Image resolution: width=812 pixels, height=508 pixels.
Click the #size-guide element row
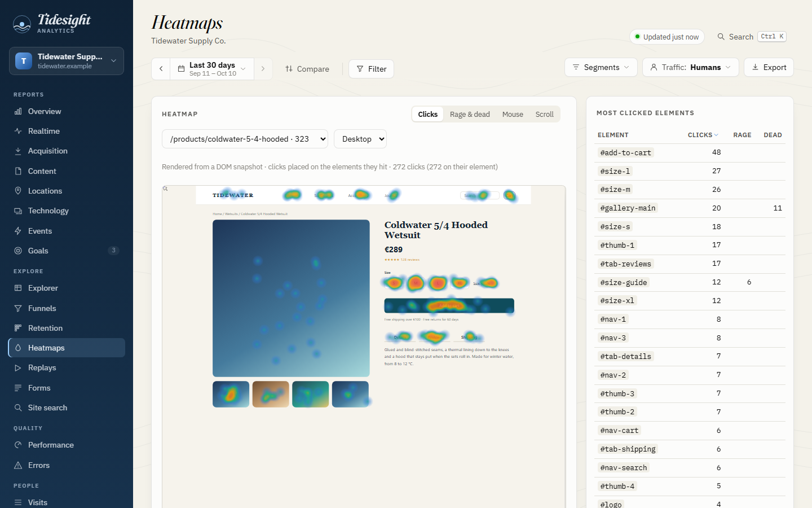click(x=690, y=282)
